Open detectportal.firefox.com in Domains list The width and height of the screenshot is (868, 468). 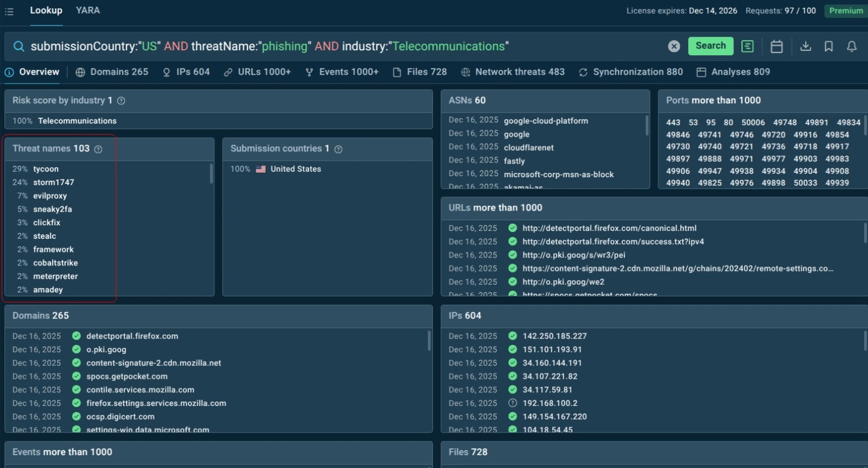pyautogui.click(x=132, y=336)
